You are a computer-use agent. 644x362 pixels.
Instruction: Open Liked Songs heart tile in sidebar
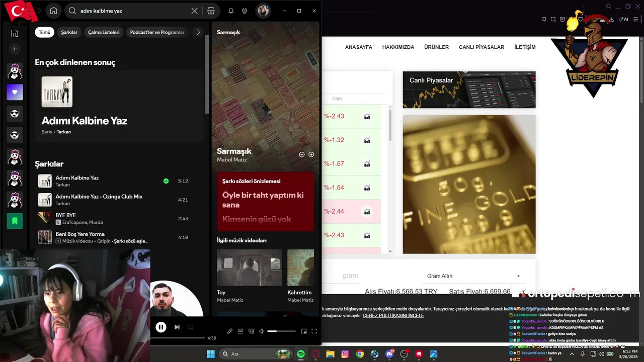15,92
